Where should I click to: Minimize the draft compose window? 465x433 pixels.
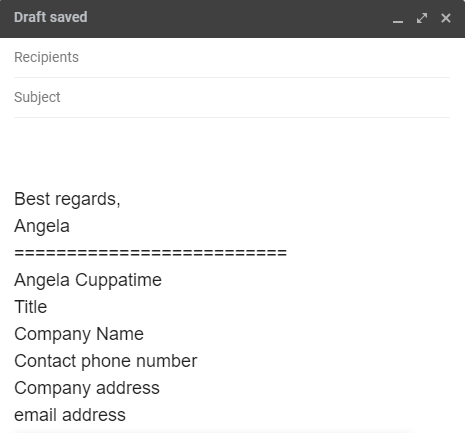(398, 18)
